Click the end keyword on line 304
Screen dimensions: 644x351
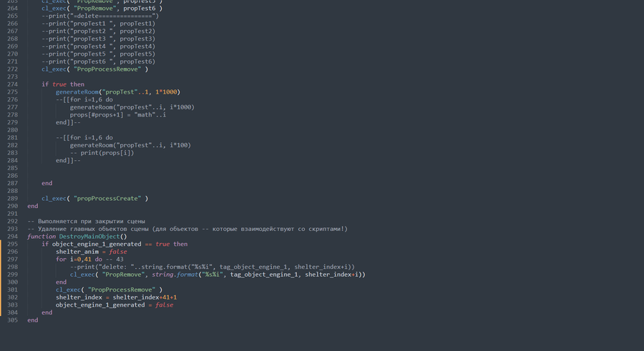pyautogui.click(x=47, y=312)
